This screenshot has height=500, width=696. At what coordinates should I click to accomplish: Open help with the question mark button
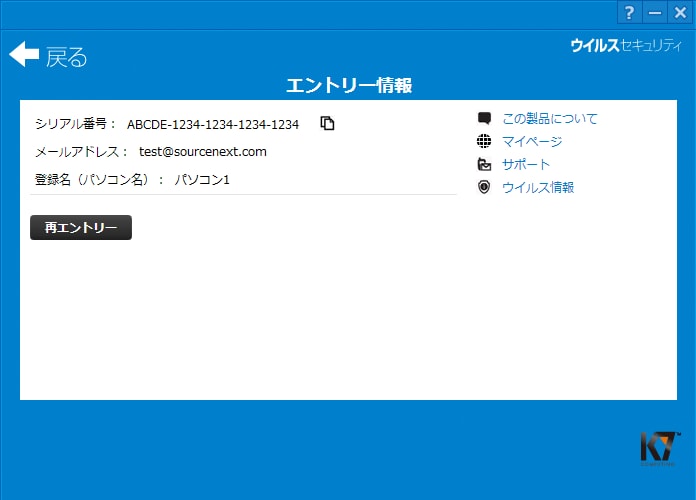(629, 12)
